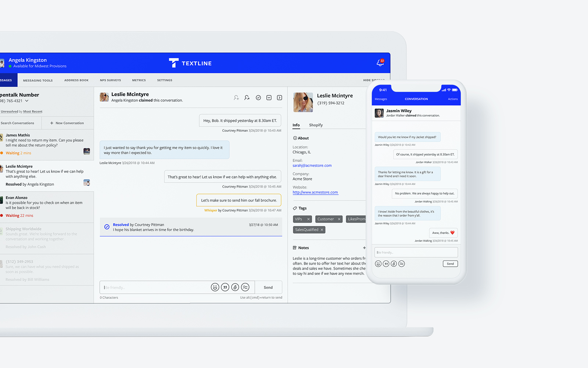Click the paperclip attachment icon in desktop composer
Image resolution: width=588 pixels, height=368 pixels.
[235, 287]
